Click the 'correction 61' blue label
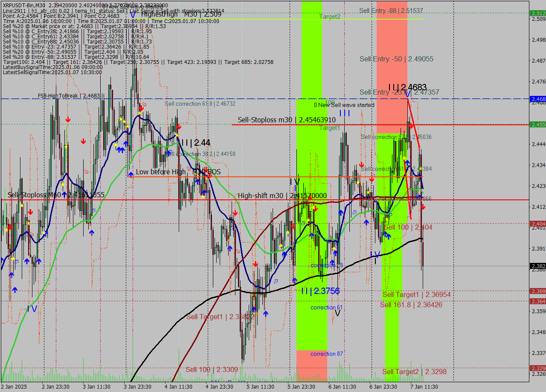 tap(327, 307)
